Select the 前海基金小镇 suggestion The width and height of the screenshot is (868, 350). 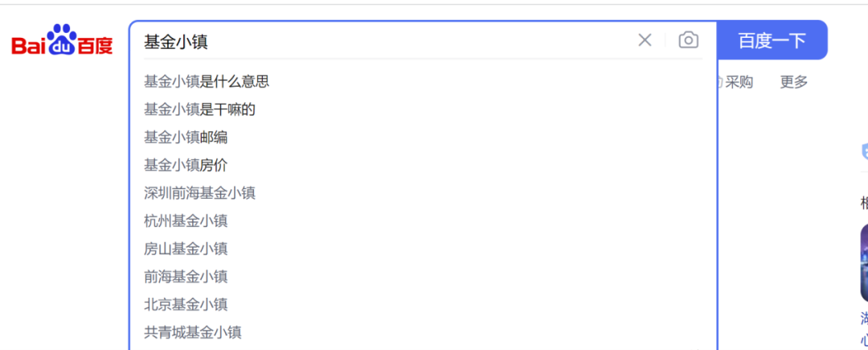[186, 277]
